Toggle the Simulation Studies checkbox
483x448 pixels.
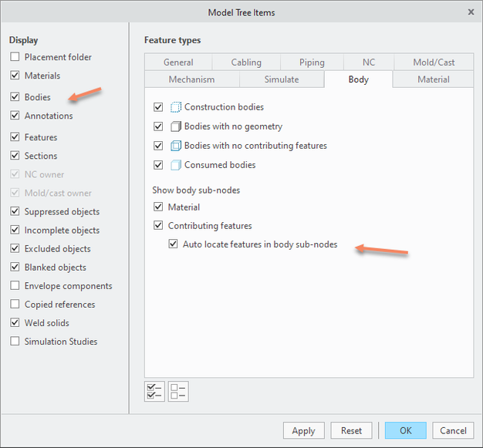tap(15, 342)
